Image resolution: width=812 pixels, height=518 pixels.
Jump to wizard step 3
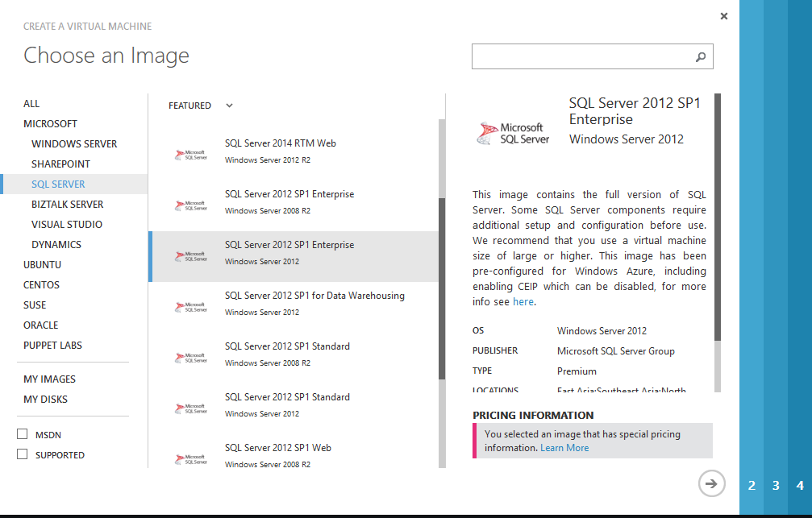776,486
